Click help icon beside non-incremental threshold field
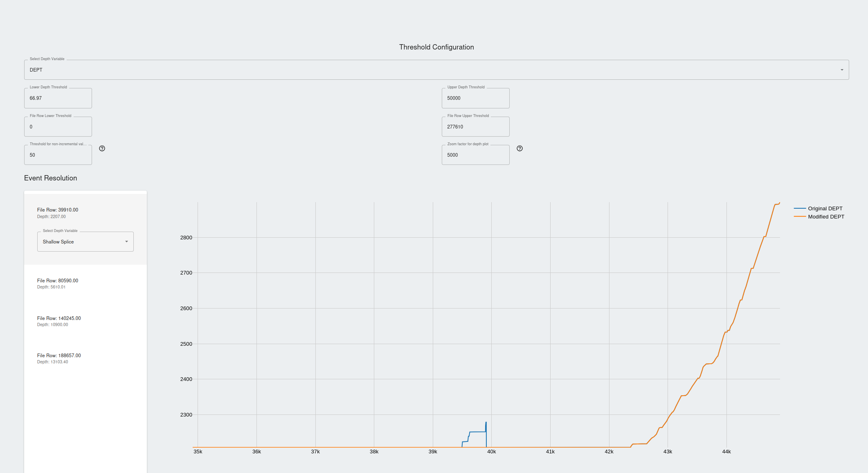 pyautogui.click(x=102, y=149)
